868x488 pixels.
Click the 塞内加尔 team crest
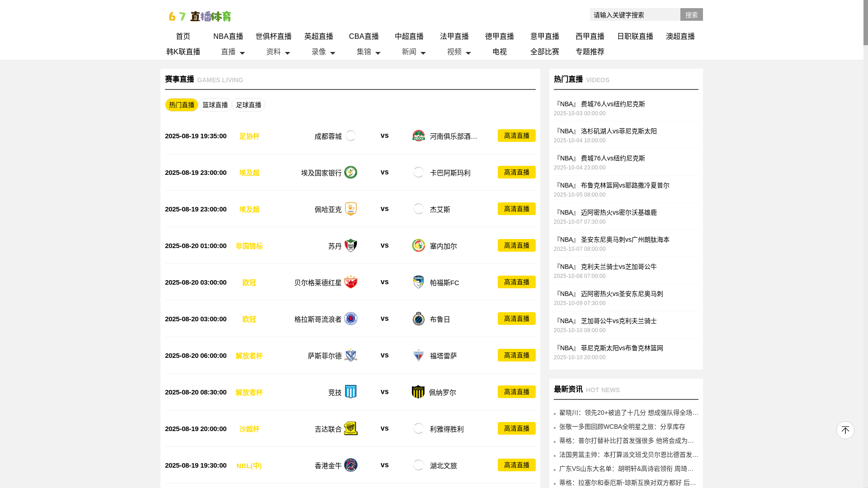point(419,245)
